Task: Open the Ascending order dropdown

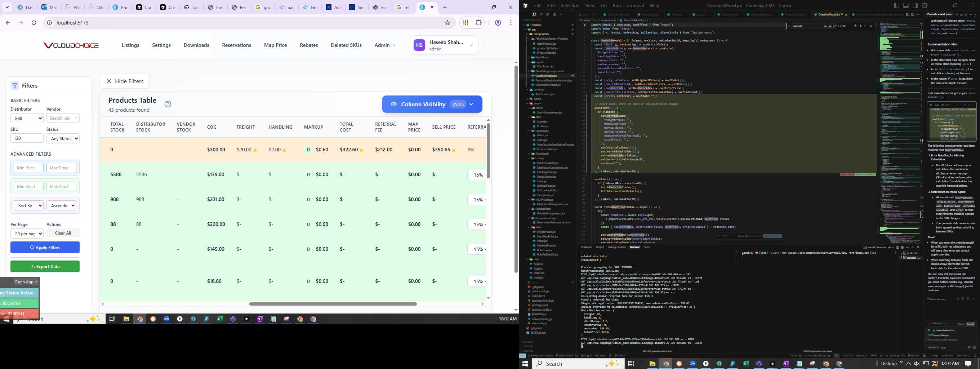Action: [x=61, y=205]
